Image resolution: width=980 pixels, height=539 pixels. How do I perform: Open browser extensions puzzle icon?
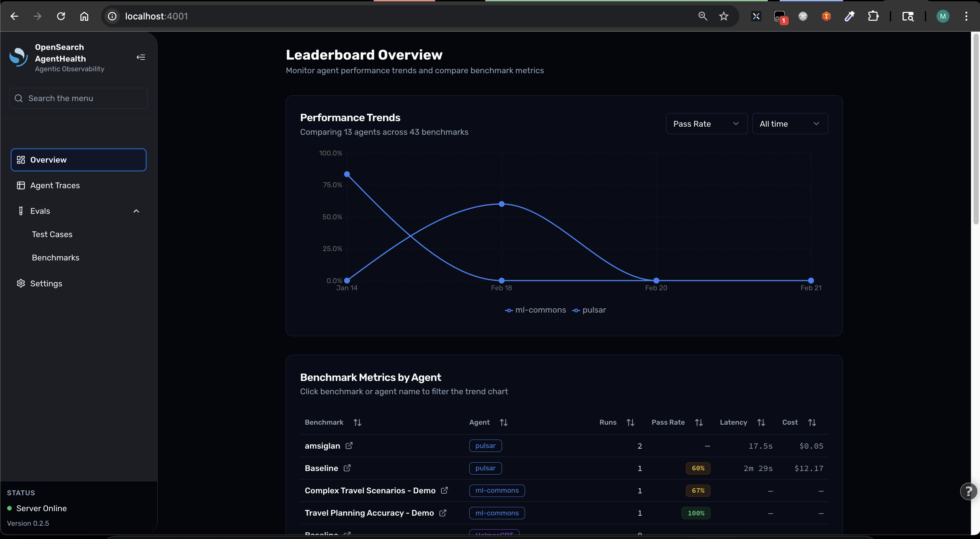coord(874,16)
